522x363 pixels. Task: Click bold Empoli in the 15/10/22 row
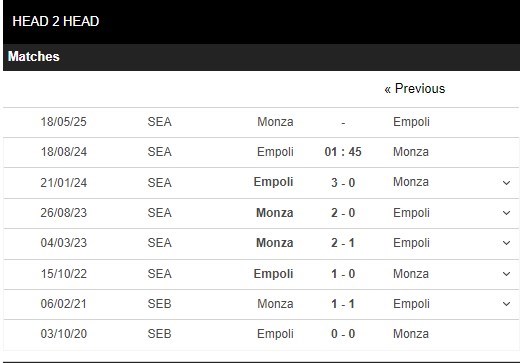pyautogui.click(x=273, y=274)
